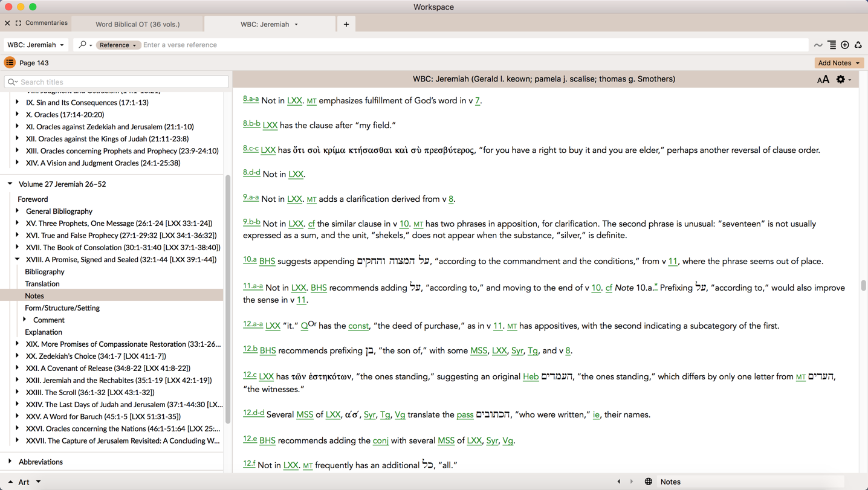This screenshot has height=490, width=868.
Task: Collapse Volume 27 Jeremiah 26–52
Action: (x=10, y=184)
